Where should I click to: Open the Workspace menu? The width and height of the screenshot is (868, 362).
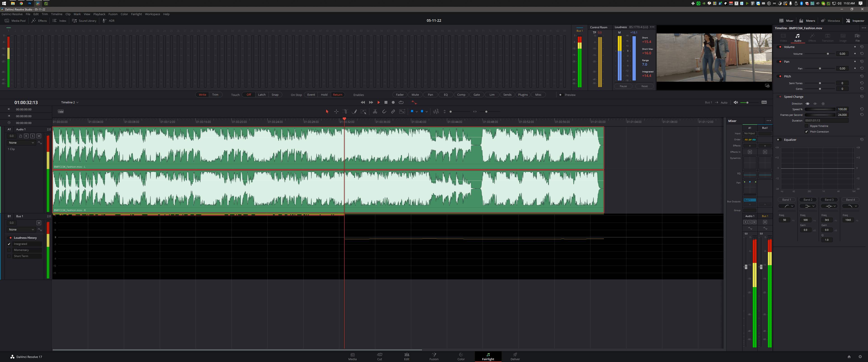pyautogui.click(x=152, y=14)
